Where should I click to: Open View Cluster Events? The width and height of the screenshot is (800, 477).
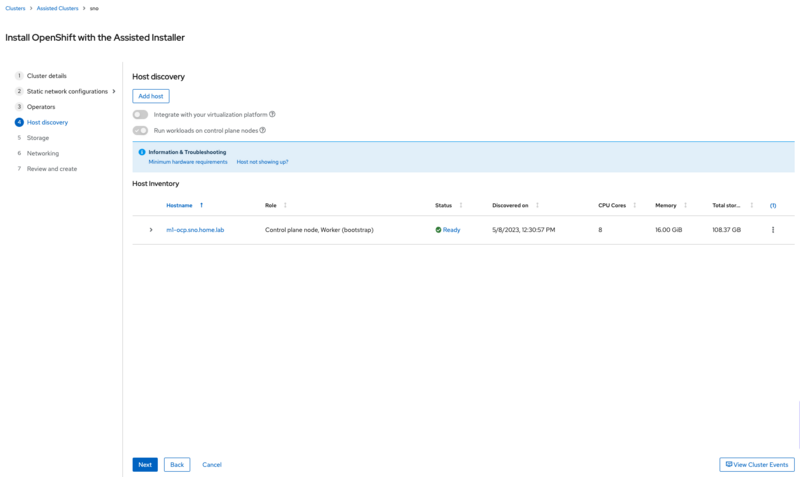(x=757, y=465)
